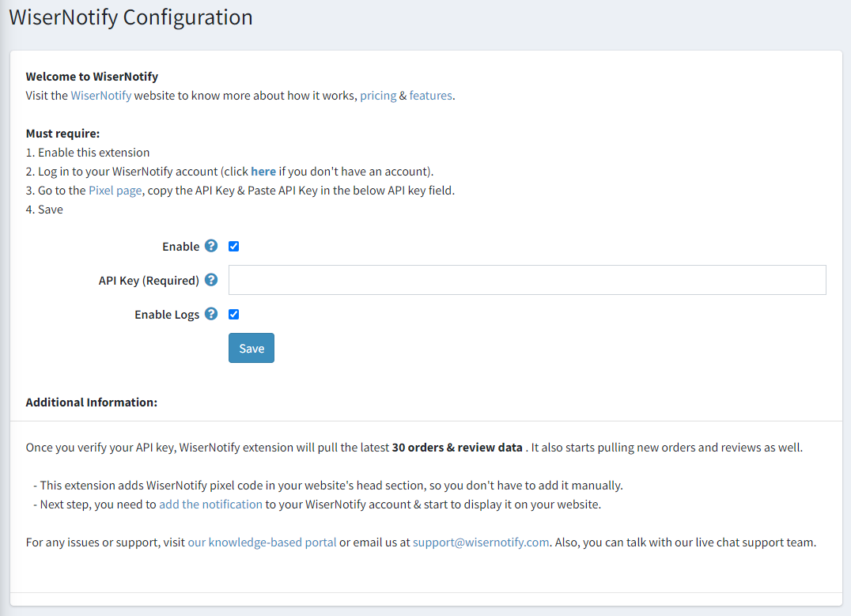Screen dimensions: 851x616
Task: Click the help icon next to Enable
Action: 211,246
